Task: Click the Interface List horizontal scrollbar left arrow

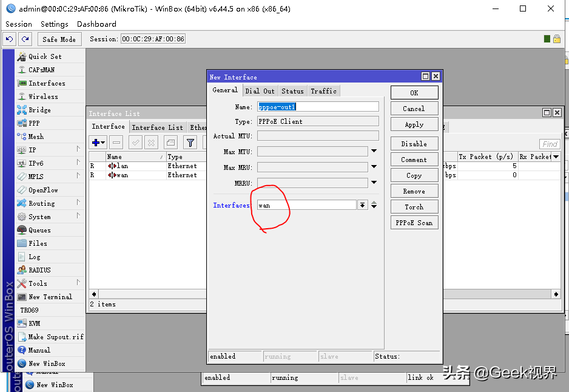Action: point(94,294)
